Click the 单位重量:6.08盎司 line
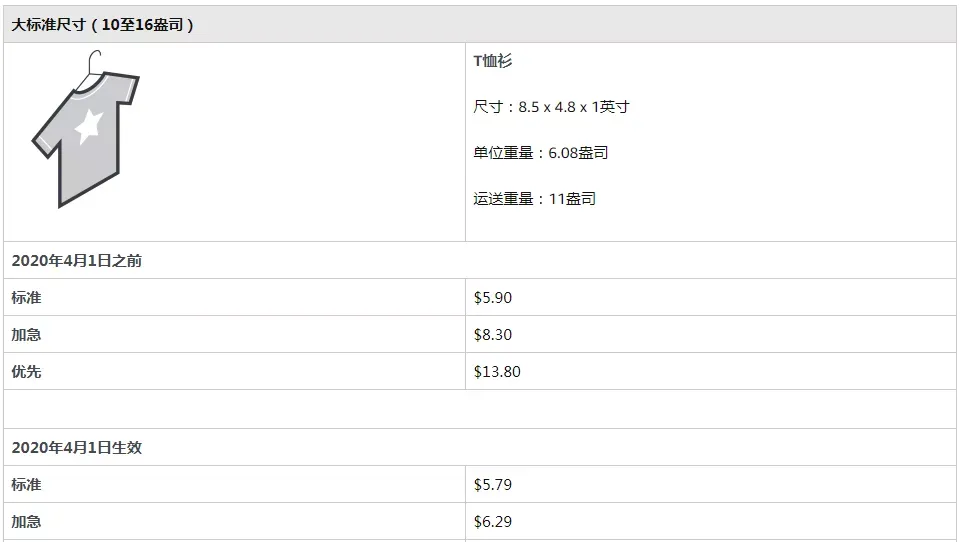This screenshot has height=542, width=962. pyautogui.click(x=541, y=153)
